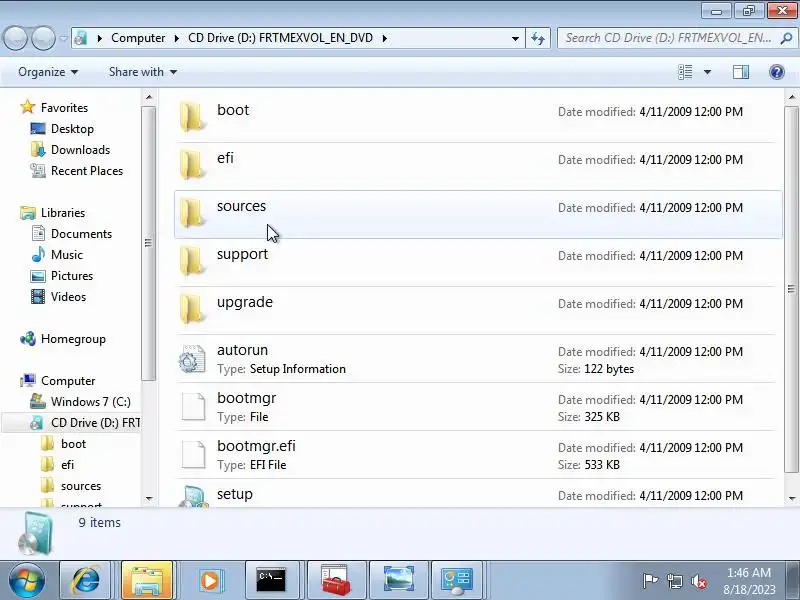Select Libraries in navigation pane
Screen dimensions: 800x600
click(63, 213)
